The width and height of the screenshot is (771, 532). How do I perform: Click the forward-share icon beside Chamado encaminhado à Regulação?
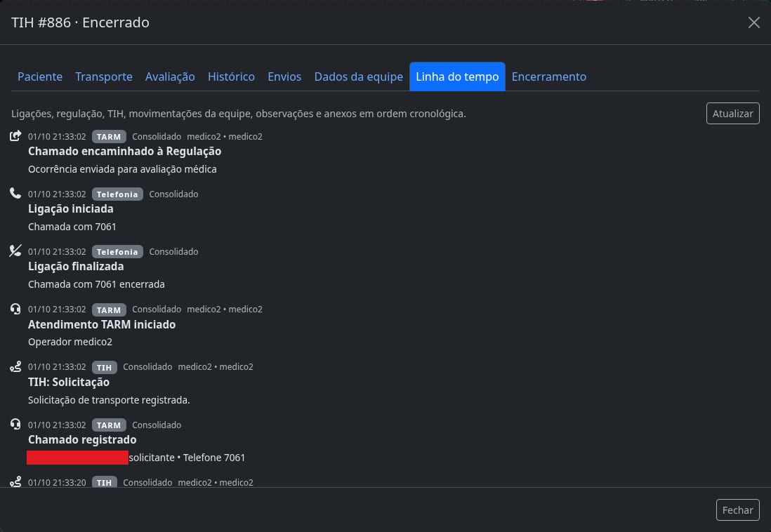[x=15, y=135]
